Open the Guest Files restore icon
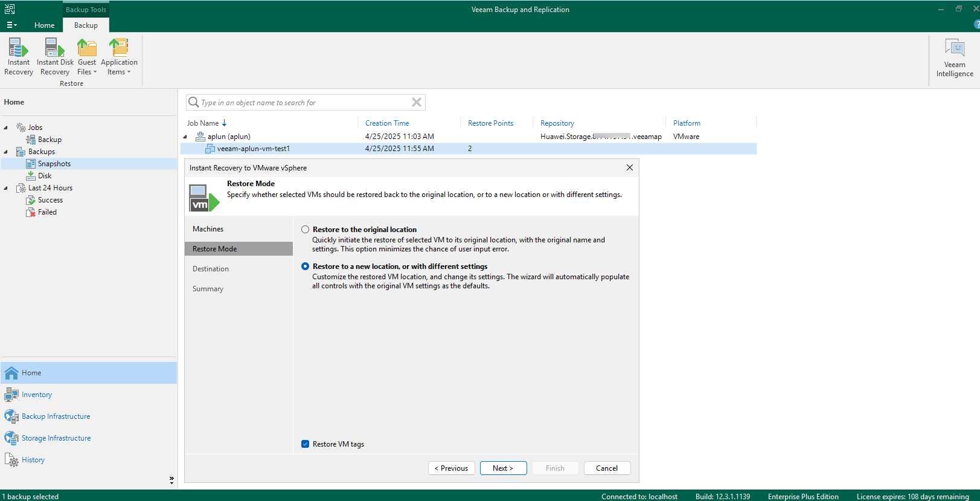This screenshot has width=980, height=501. pyautogui.click(x=87, y=48)
